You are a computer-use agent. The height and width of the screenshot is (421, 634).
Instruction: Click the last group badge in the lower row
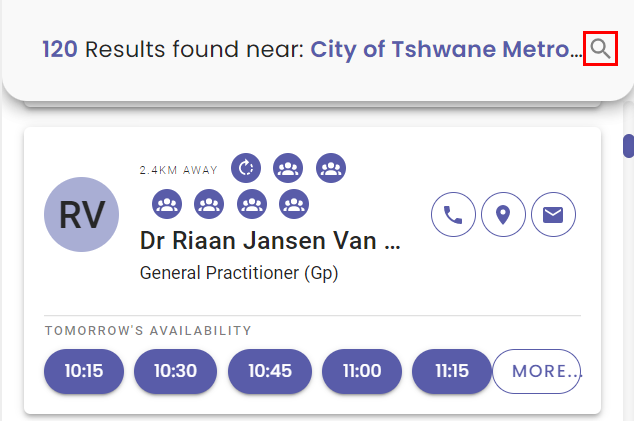[293, 204]
